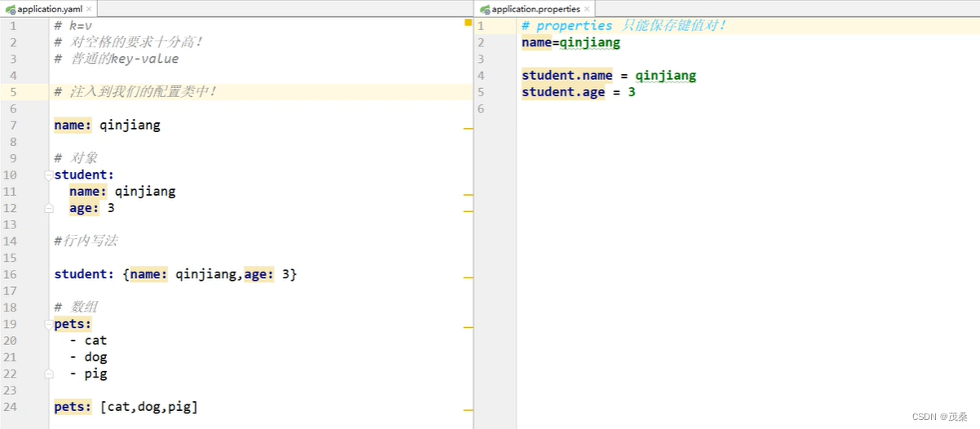Click inline 'student: {name: qinjiang,age: 3}' line
Viewport: 980px width, 429px height.
tap(175, 274)
